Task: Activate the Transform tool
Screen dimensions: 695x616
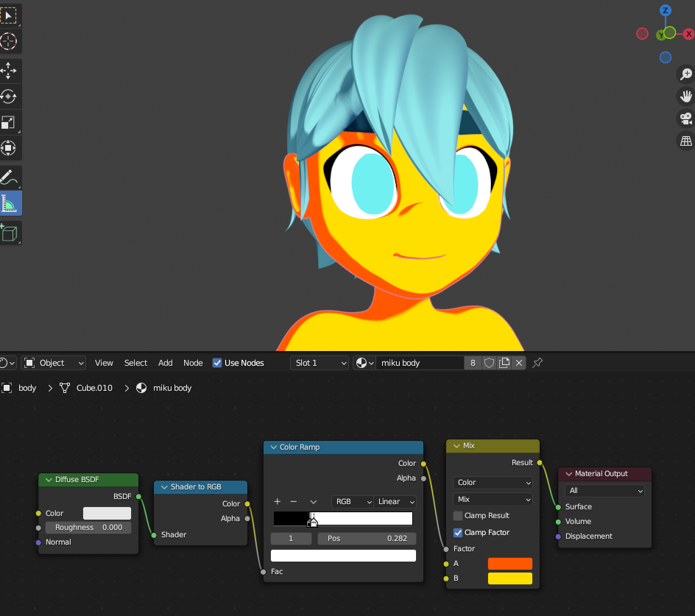Action: click(x=8, y=148)
